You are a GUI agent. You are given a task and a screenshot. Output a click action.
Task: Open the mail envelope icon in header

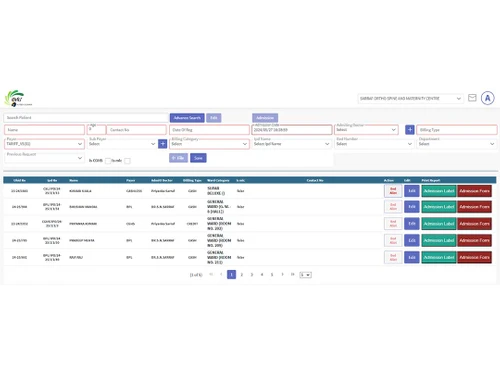point(472,98)
